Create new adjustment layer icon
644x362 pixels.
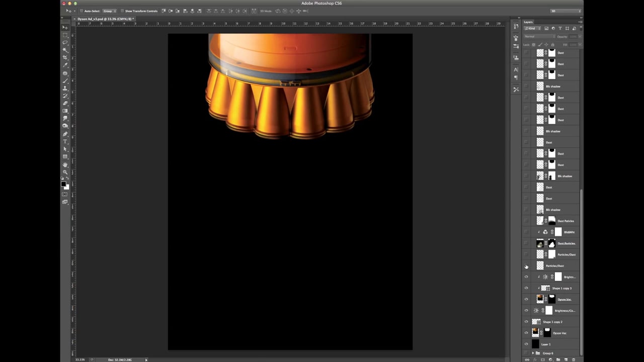point(551,359)
